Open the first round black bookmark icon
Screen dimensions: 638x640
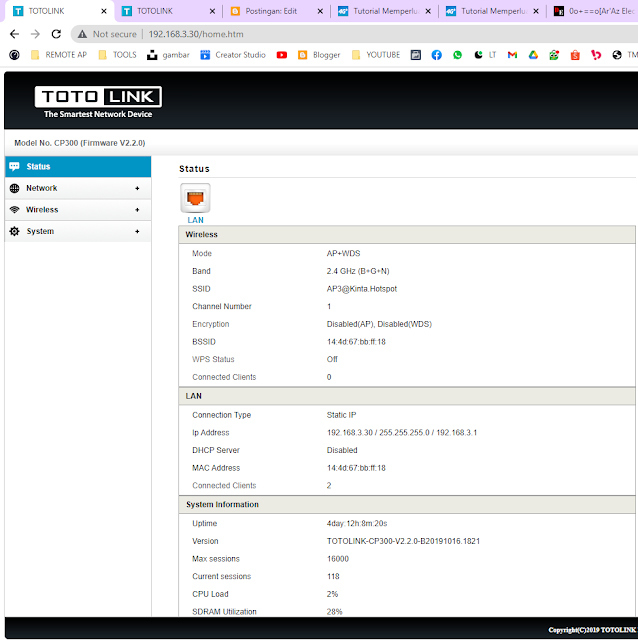14,55
